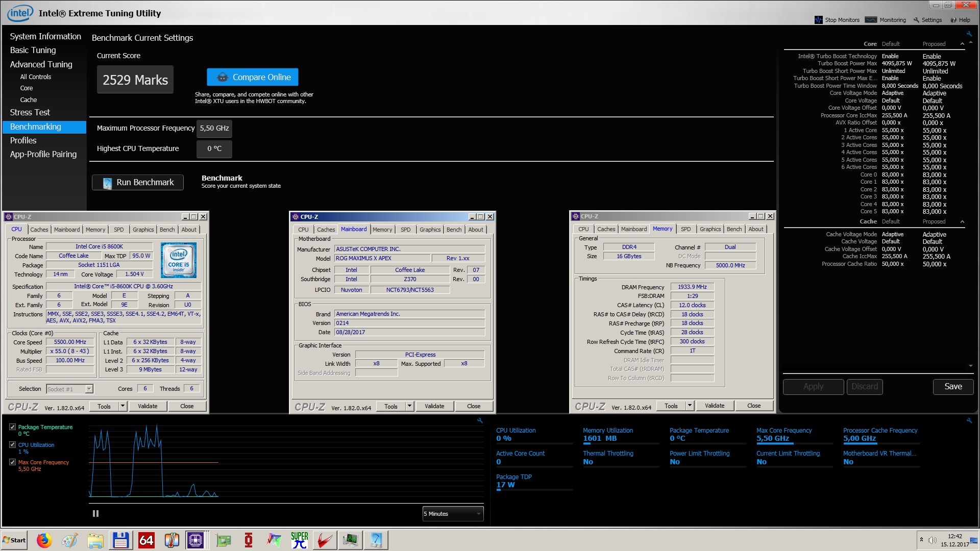The width and height of the screenshot is (980, 551).
Task: Select the blue XTU taskbar icon
Action: [376, 540]
